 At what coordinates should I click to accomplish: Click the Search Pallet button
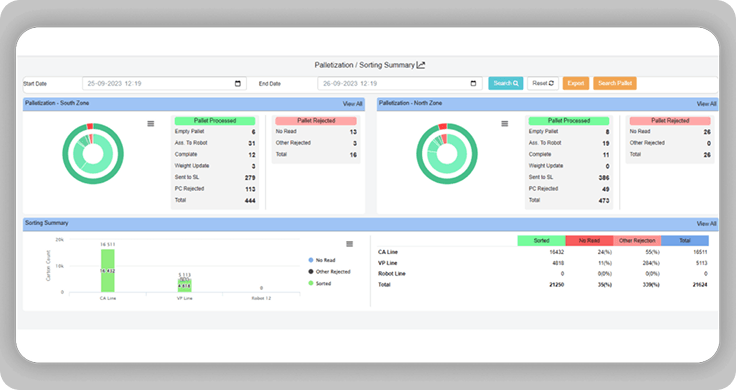[615, 83]
